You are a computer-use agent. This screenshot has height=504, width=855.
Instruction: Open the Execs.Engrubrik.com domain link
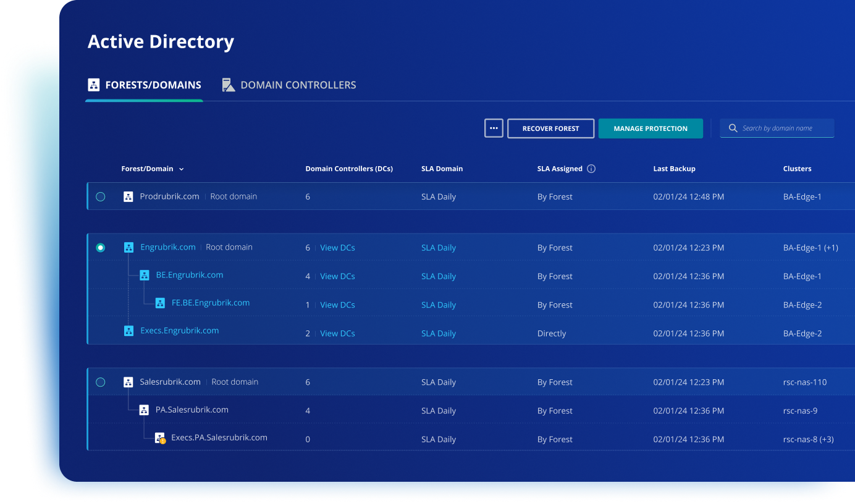click(x=180, y=330)
